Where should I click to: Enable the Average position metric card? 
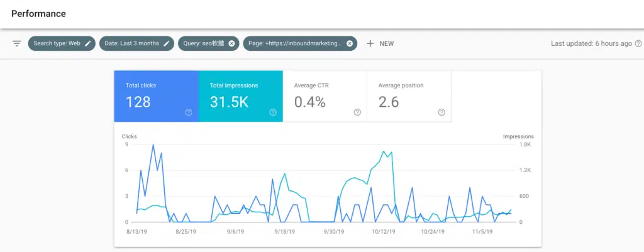pyautogui.click(x=409, y=96)
